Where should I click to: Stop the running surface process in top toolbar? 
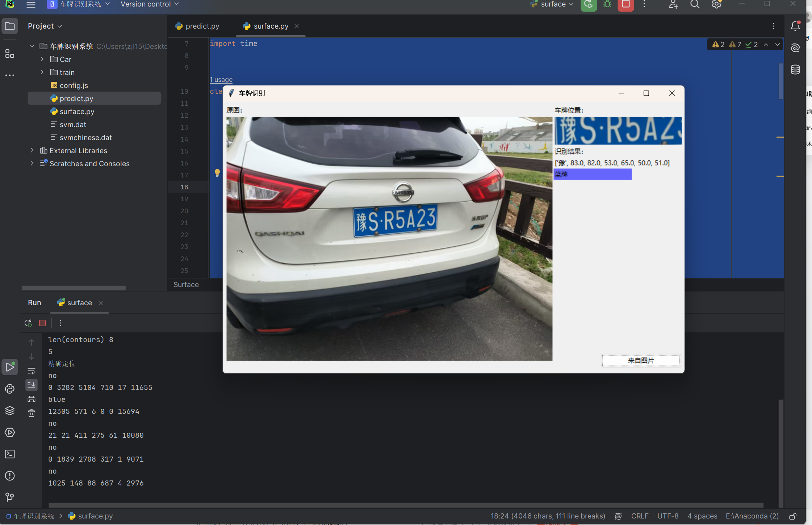(625, 5)
